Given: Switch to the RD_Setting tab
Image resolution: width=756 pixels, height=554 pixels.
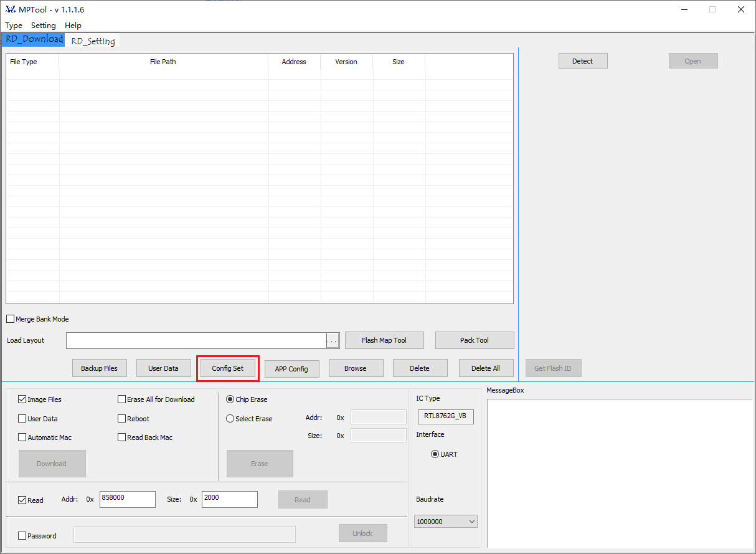Looking at the screenshot, I should [x=93, y=41].
